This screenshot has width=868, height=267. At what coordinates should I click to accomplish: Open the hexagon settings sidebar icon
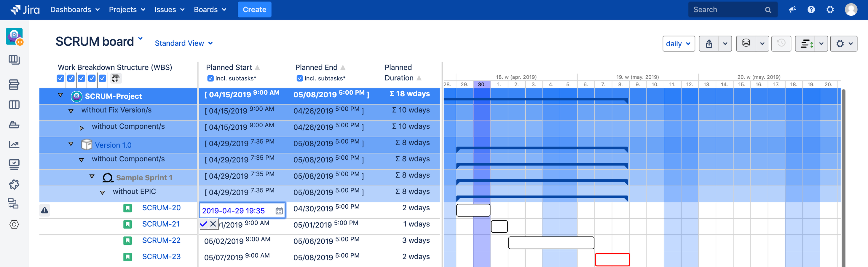coord(14,224)
